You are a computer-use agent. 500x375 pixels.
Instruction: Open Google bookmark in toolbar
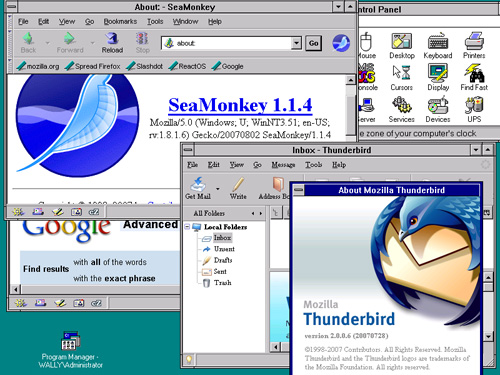point(228,66)
